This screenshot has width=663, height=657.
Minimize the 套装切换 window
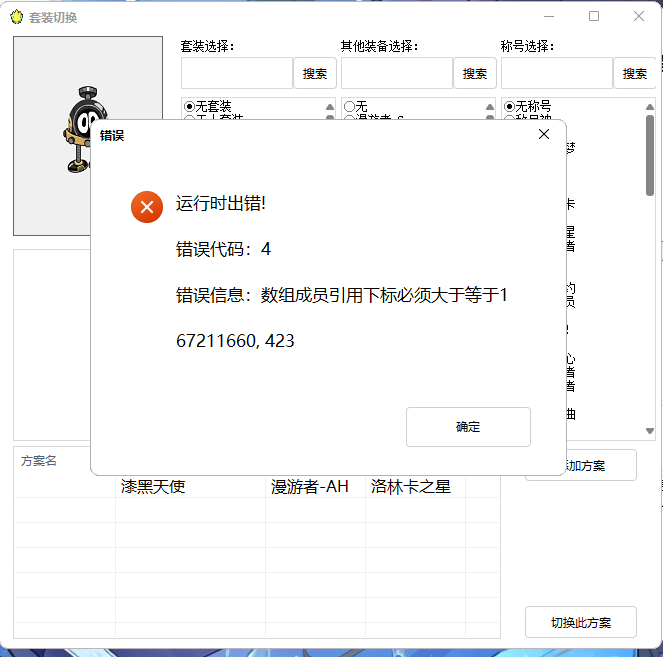click(x=549, y=16)
